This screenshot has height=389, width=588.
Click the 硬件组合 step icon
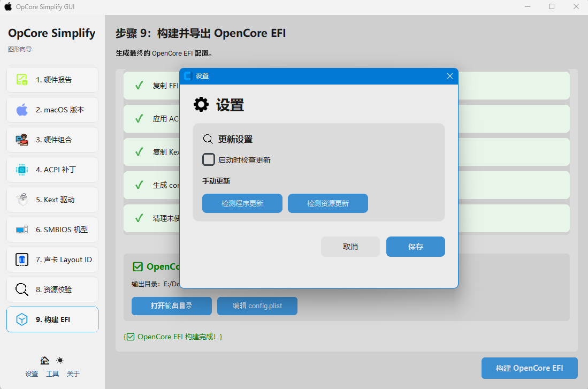coord(22,140)
